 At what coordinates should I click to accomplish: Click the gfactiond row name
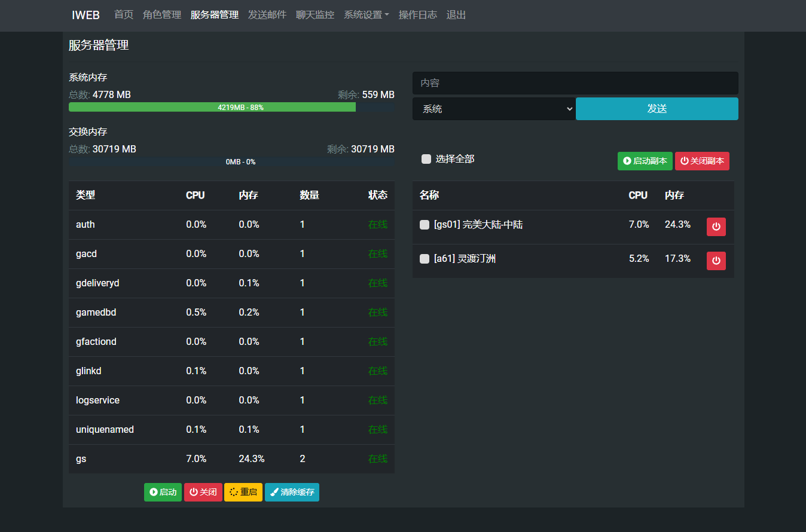96,342
